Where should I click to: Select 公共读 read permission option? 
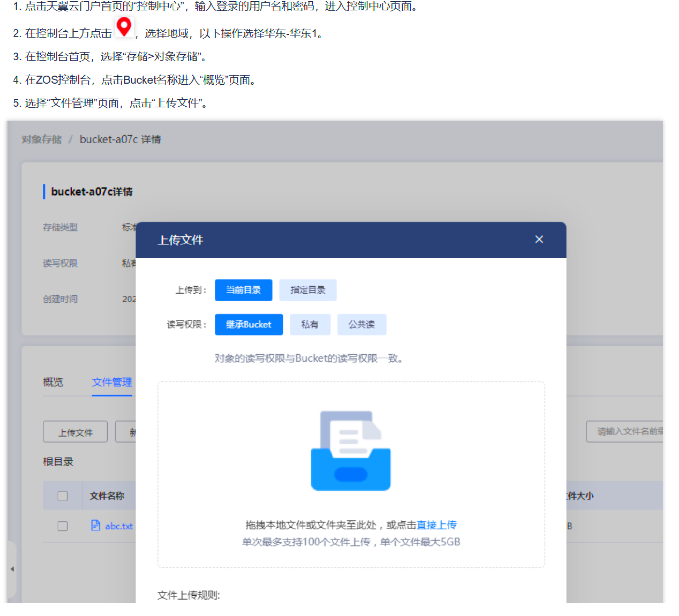[x=361, y=324]
